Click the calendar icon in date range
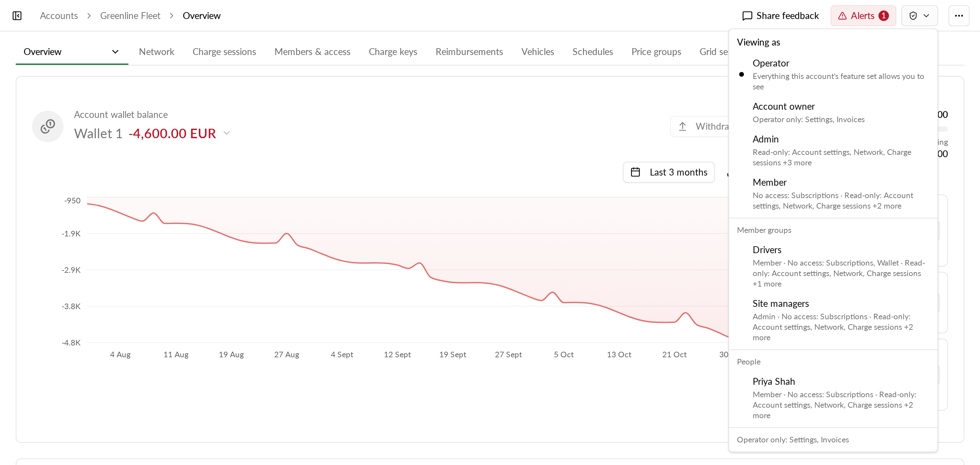The image size is (980, 465). point(635,172)
